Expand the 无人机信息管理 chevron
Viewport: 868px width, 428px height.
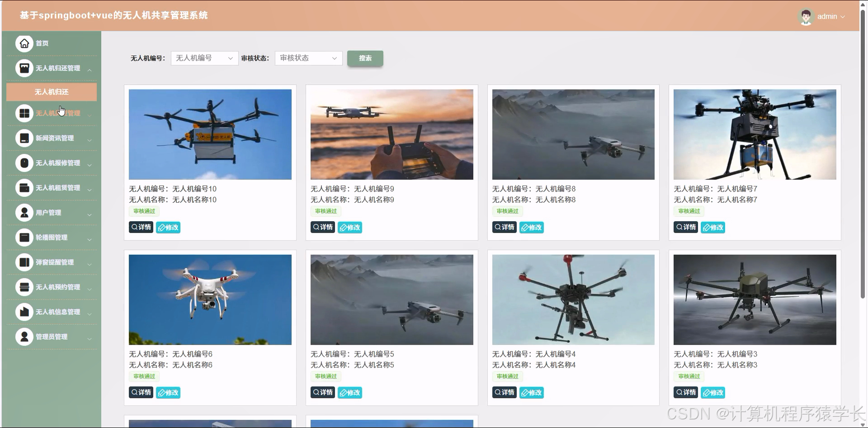[x=90, y=314]
